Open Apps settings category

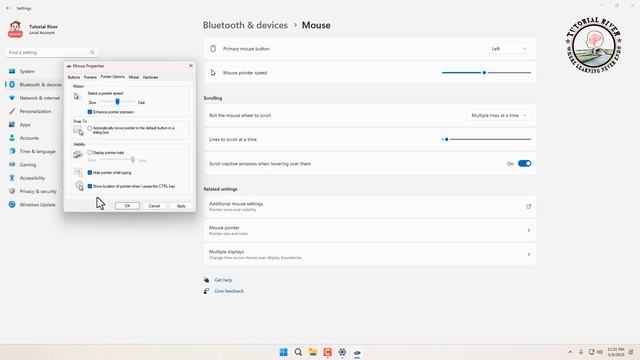24,125
